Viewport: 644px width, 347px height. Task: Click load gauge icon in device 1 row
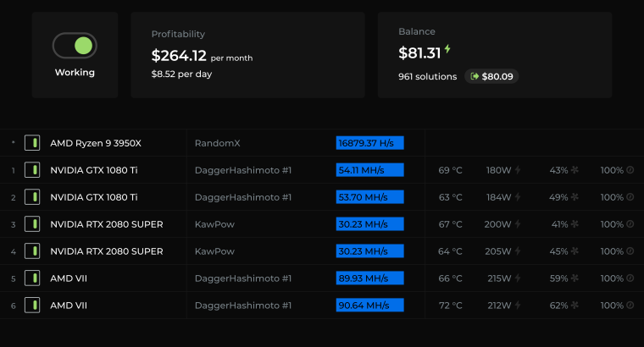tap(630, 170)
